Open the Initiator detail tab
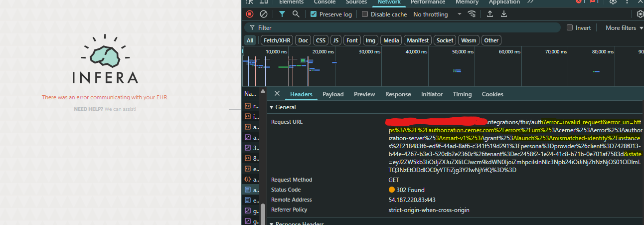Image resolution: width=644 pixels, height=225 pixels. tap(432, 94)
